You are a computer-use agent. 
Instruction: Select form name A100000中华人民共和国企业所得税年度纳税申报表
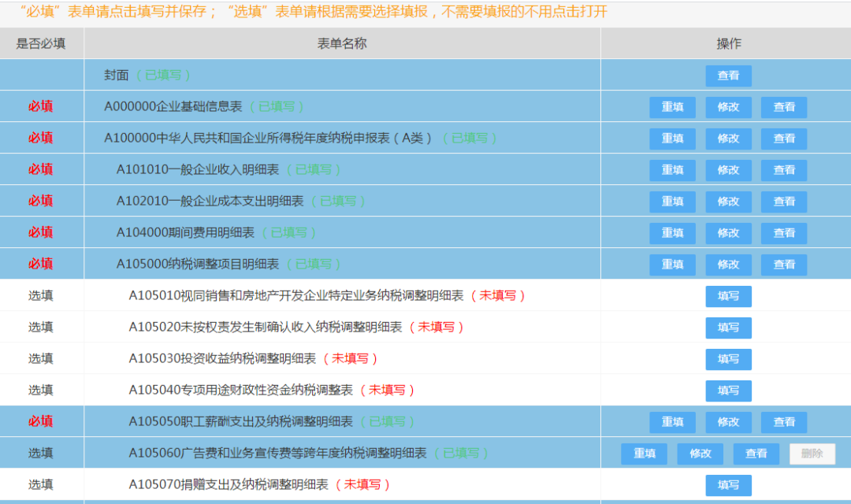pos(268,138)
